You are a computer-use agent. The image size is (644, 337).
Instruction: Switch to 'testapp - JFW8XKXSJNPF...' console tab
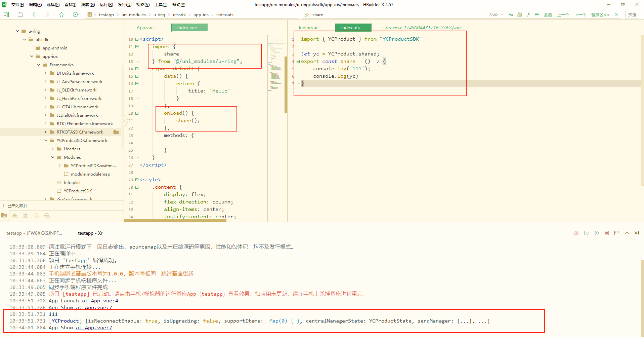pyautogui.click(x=34, y=233)
